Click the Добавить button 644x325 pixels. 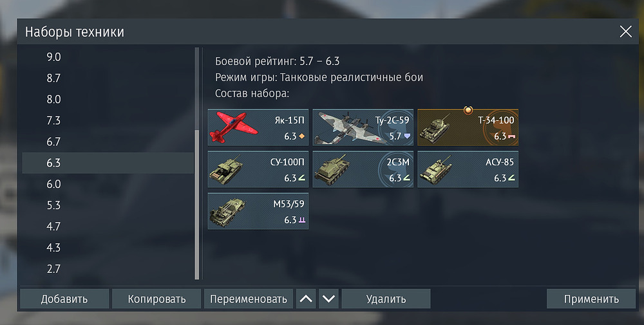[x=64, y=299]
